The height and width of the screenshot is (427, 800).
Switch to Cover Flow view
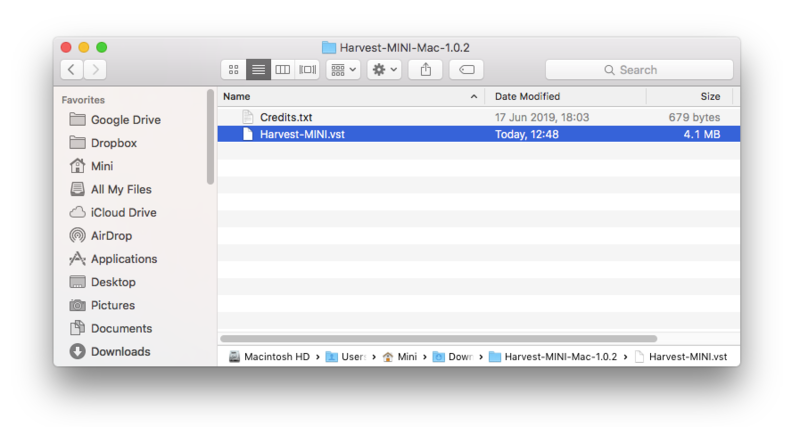point(307,69)
